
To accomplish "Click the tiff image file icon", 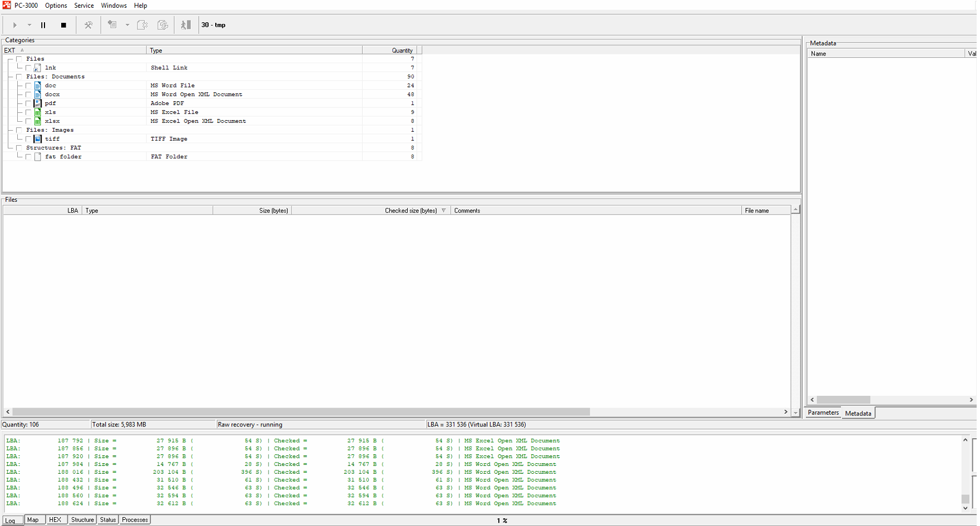I will point(38,139).
